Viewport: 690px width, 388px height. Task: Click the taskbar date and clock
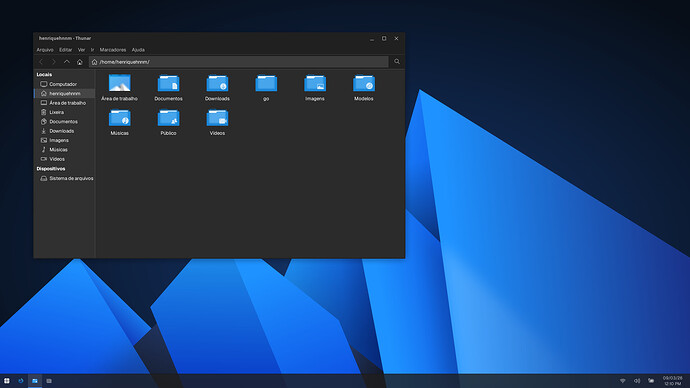(x=672, y=381)
